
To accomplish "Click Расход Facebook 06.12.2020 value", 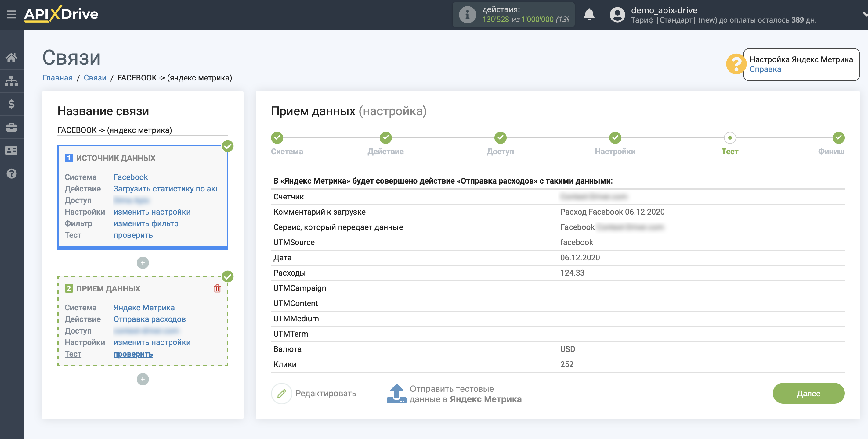I will [612, 212].
